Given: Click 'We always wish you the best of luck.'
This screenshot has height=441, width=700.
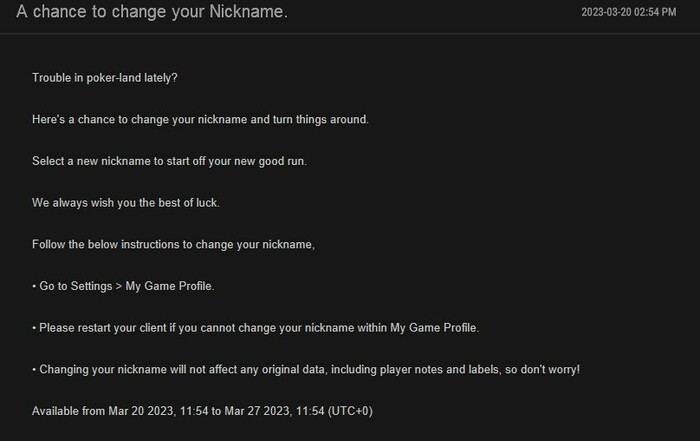Looking at the screenshot, I should click(x=125, y=203).
